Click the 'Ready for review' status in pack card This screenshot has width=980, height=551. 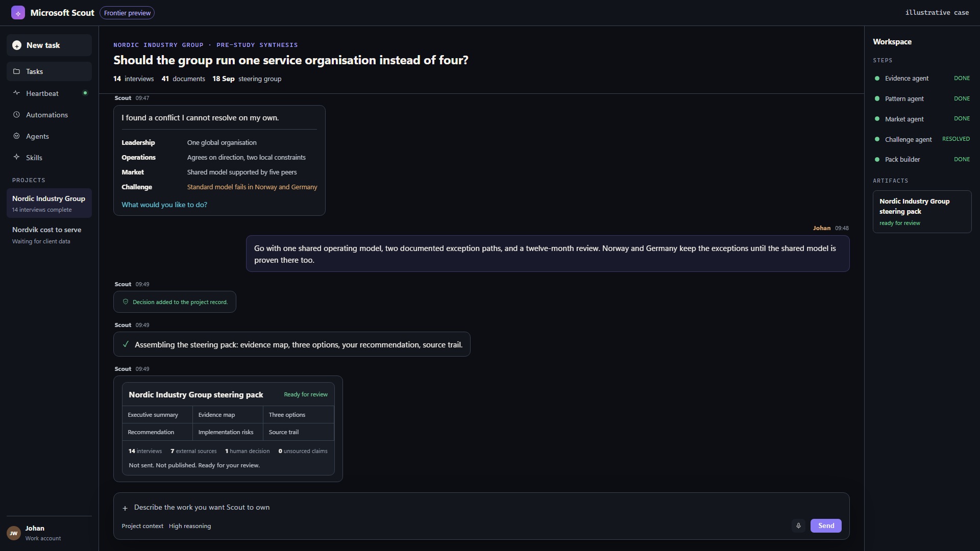pyautogui.click(x=306, y=394)
